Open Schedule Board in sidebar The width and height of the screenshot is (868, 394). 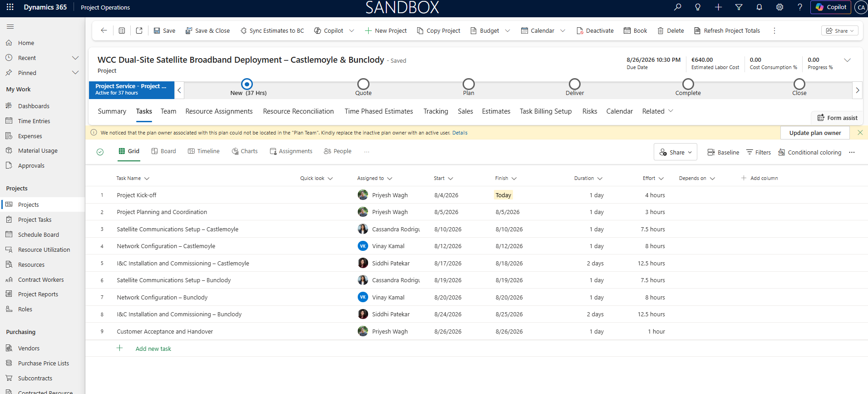click(x=39, y=234)
